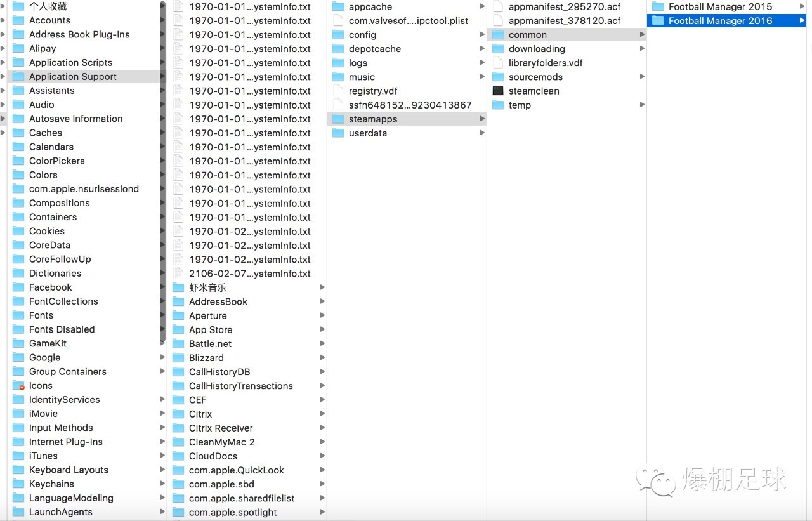
Task: Click the Keychains folder icon
Action: [18, 484]
